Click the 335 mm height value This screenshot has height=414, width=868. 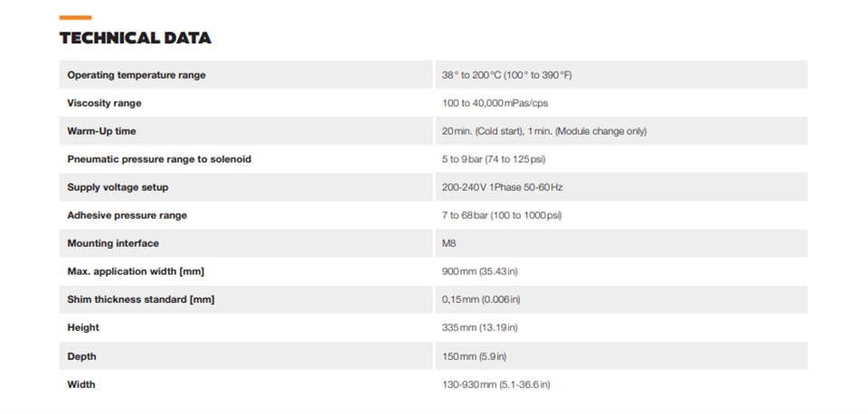point(479,327)
